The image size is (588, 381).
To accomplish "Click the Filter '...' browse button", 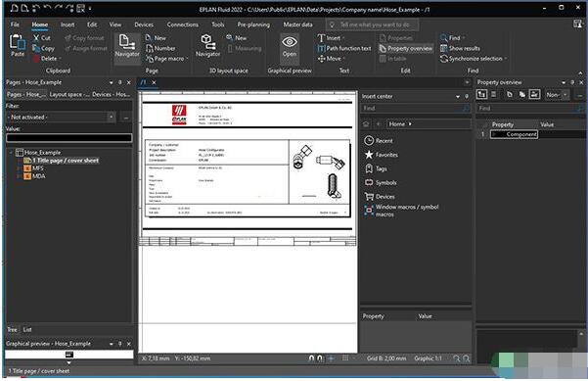I will tap(126, 118).
